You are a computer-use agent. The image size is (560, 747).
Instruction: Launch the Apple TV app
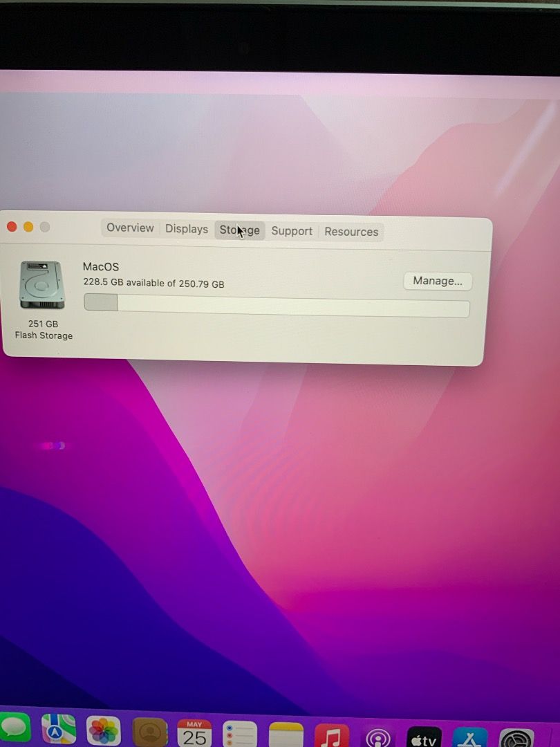(x=424, y=737)
